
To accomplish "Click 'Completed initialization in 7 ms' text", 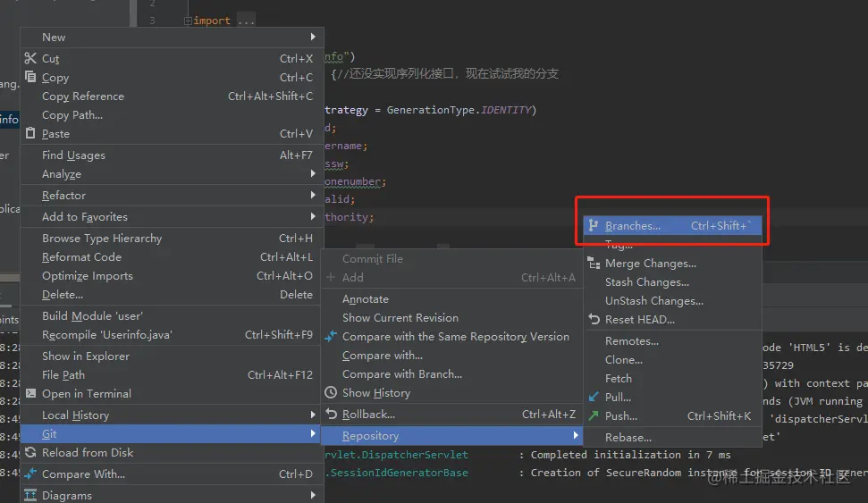I will point(630,454).
